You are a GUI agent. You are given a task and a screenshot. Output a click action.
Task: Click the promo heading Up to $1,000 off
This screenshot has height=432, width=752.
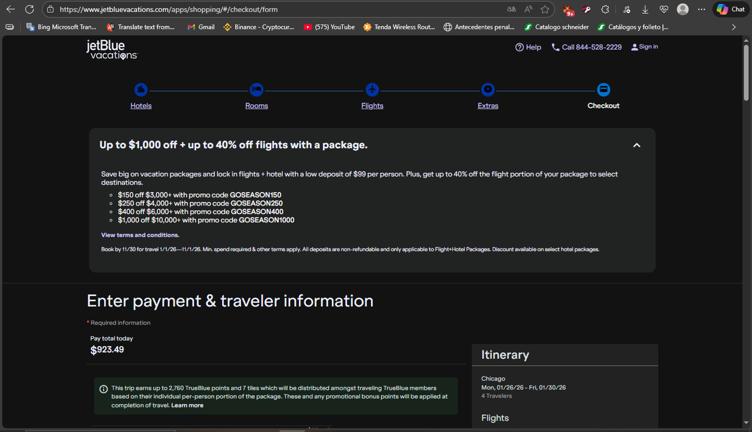pos(234,145)
